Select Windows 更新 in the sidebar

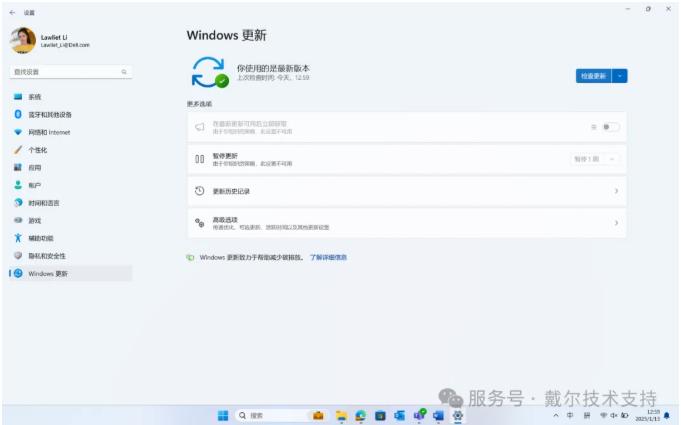coord(69,273)
